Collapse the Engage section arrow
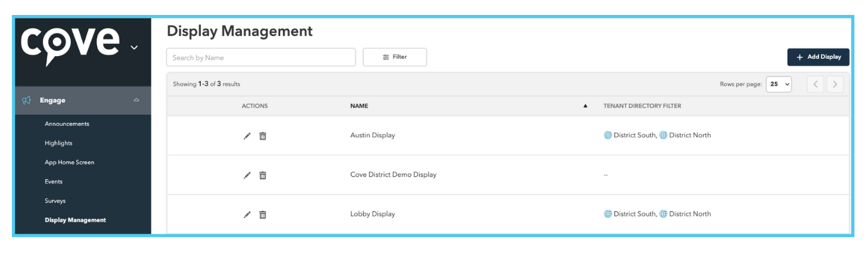Image resolution: width=868 pixels, height=255 pixels. tap(136, 100)
